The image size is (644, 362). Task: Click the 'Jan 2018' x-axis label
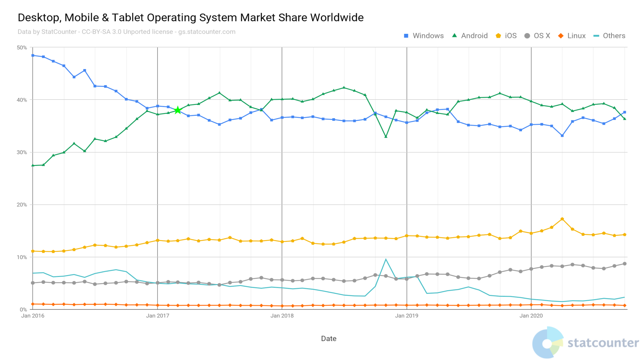pos(282,316)
